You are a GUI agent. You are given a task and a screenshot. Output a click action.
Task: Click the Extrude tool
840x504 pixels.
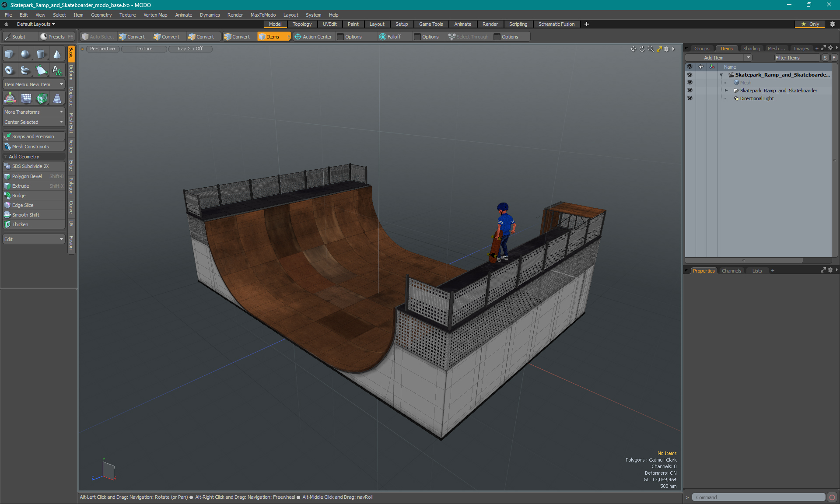(x=34, y=186)
